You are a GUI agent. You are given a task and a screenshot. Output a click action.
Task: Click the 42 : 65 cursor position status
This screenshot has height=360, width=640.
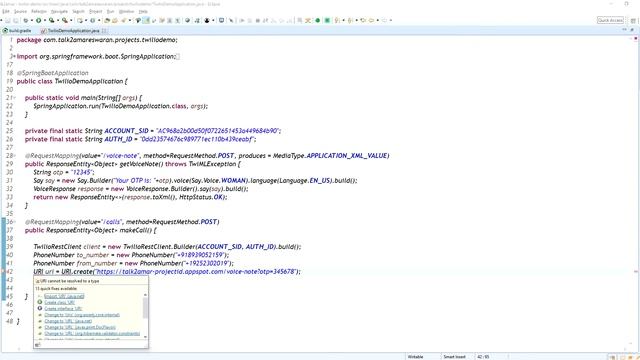[483, 357]
